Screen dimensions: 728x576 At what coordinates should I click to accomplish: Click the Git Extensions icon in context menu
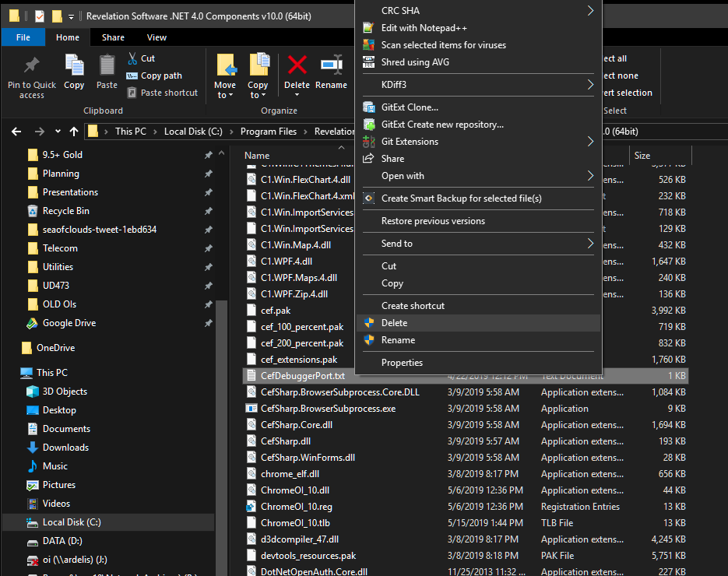368,142
